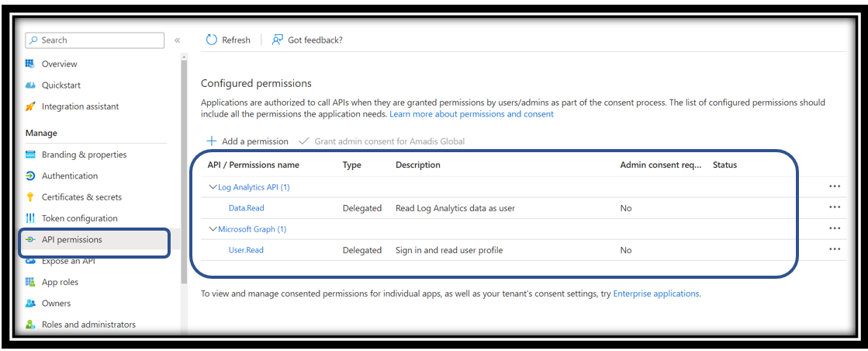Select API permissions menu item
The height and width of the screenshot is (351, 868).
(x=95, y=239)
